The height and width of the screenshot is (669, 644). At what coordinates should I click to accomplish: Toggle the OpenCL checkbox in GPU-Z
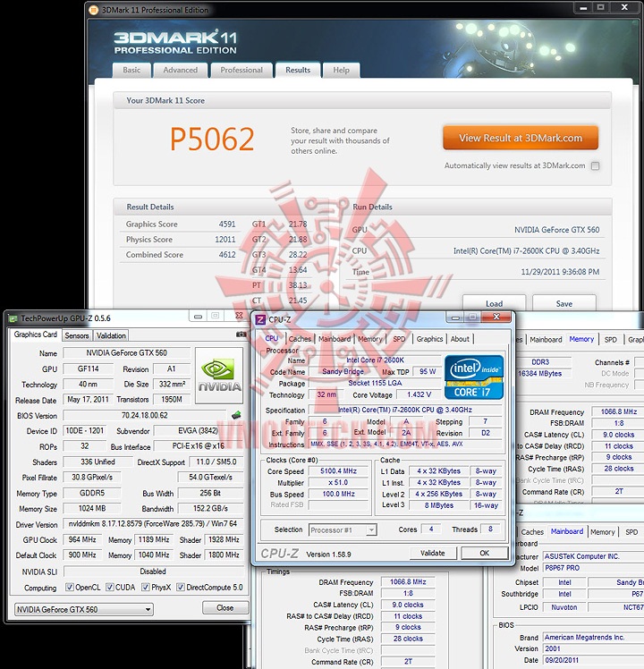click(x=70, y=587)
